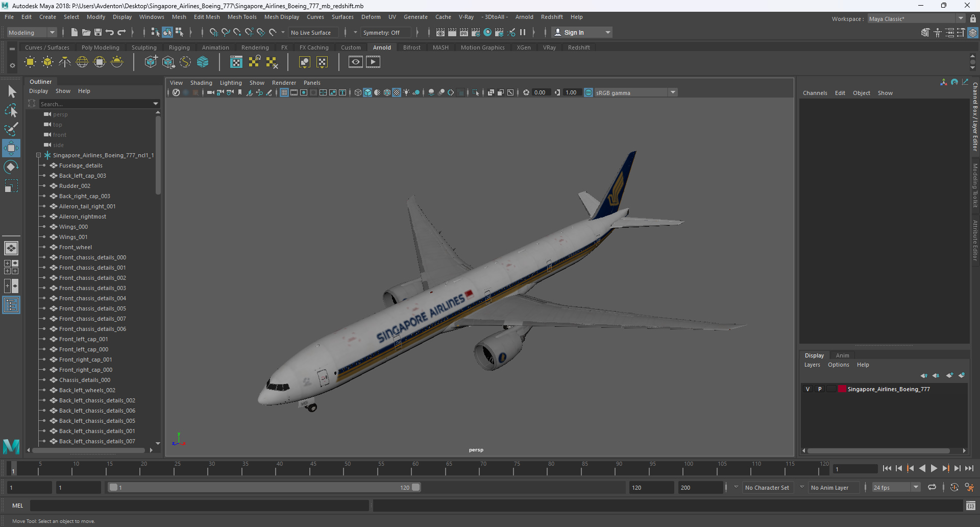
Task: Open No Character Set dropdown arrow
Action: (736, 487)
